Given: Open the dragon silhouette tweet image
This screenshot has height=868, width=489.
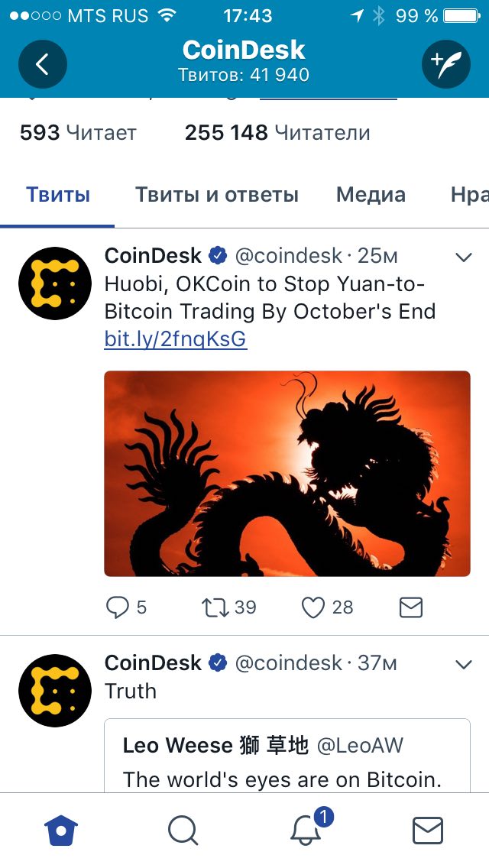Looking at the screenshot, I should point(287,473).
